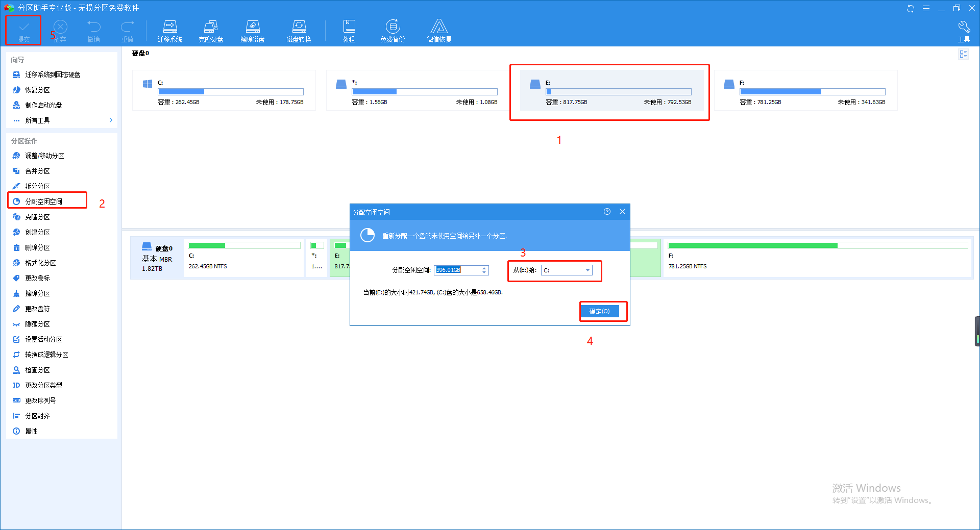Screen dimensions: 980x530
Task: Select F: 781.25GB NTFS in disk map
Action: pos(818,258)
